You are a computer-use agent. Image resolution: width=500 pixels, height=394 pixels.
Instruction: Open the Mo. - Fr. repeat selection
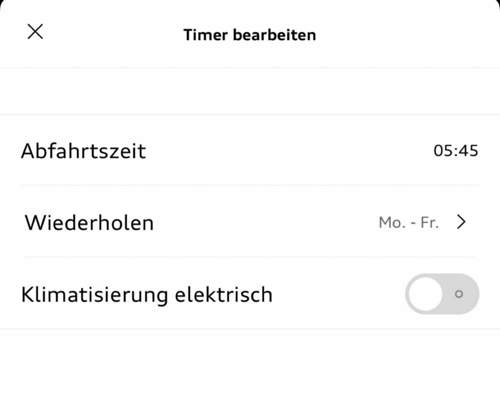[x=409, y=222]
